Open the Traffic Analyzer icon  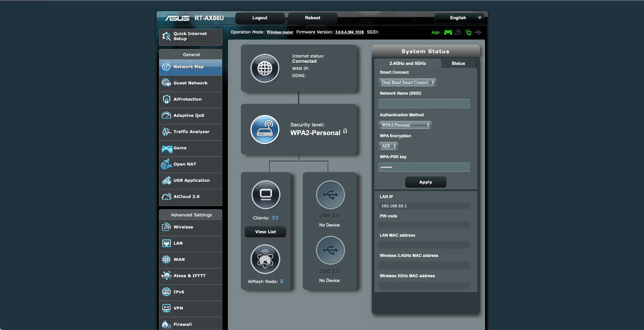click(x=166, y=132)
